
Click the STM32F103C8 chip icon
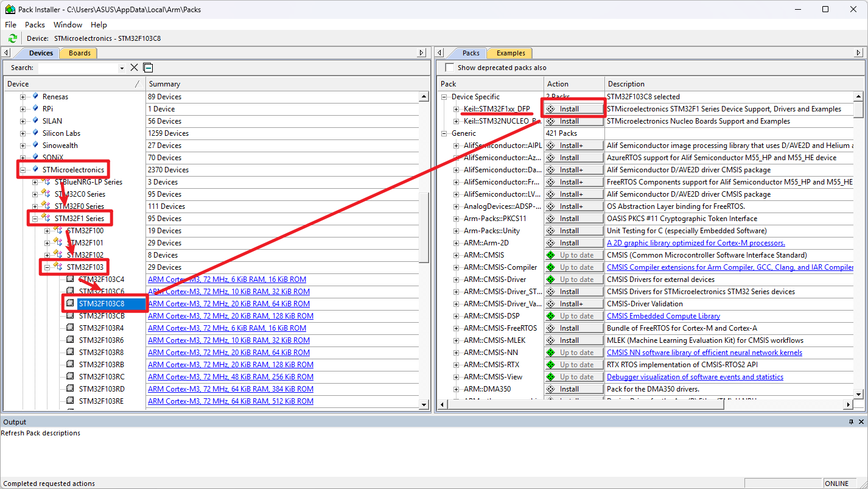[x=71, y=303]
